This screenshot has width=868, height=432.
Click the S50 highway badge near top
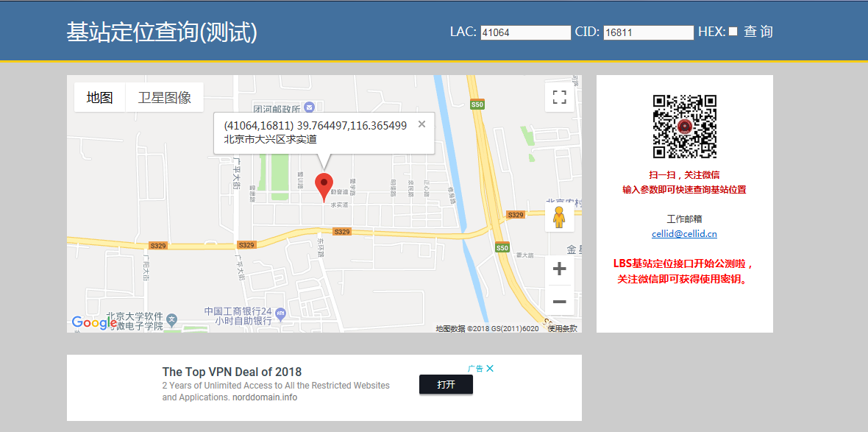coord(477,104)
